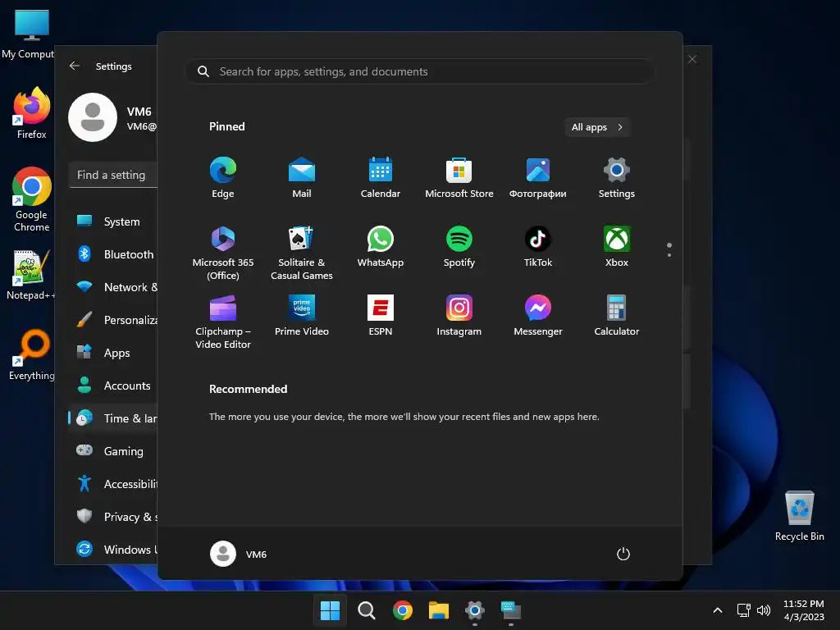Open Messenger pinned app

tap(538, 315)
